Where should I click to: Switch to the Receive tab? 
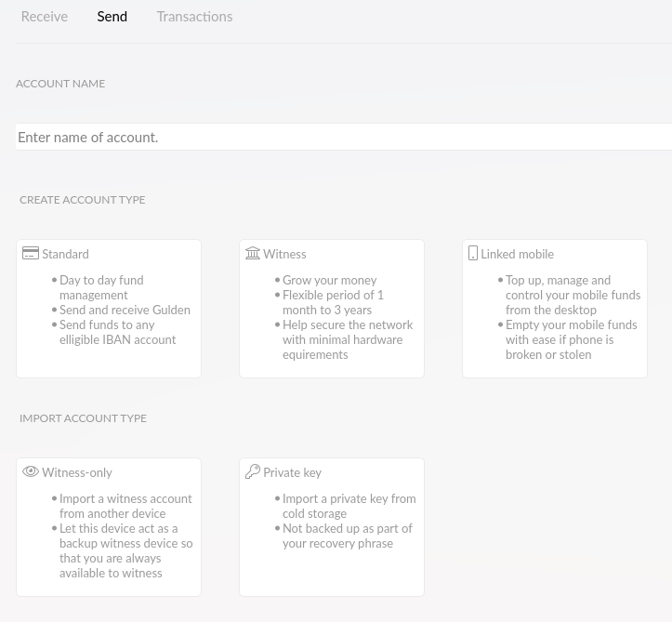click(x=45, y=17)
